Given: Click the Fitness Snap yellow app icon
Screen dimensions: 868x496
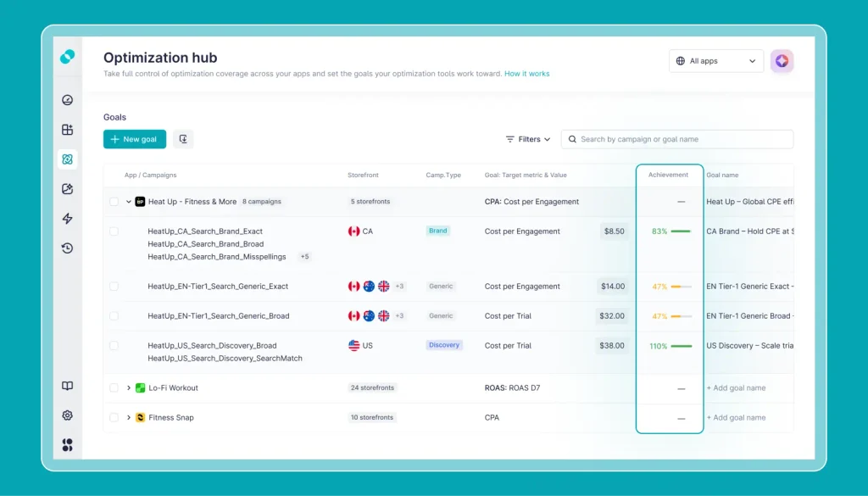Looking at the screenshot, I should click(140, 417).
